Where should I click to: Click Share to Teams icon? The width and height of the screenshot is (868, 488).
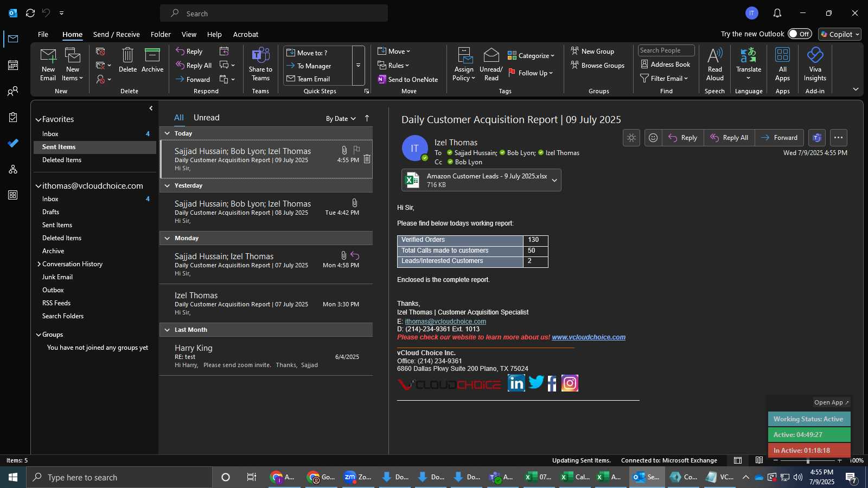pyautogui.click(x=260, y=64)
